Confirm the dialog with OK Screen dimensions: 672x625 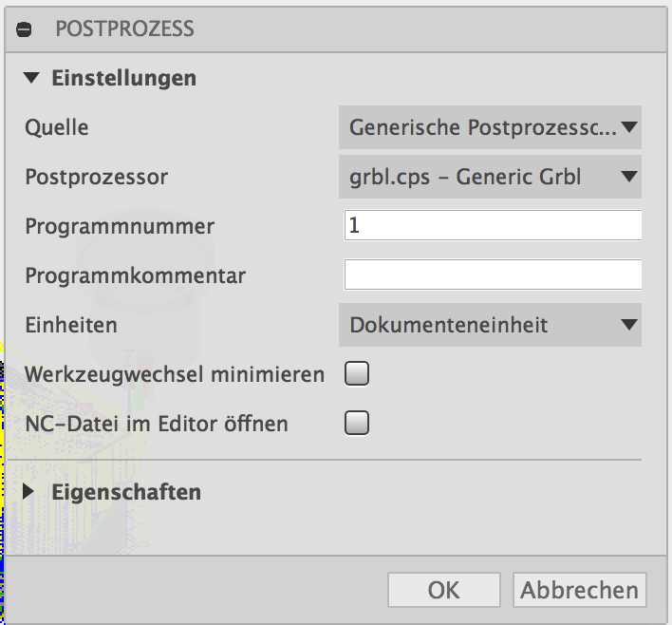[443, 590]
